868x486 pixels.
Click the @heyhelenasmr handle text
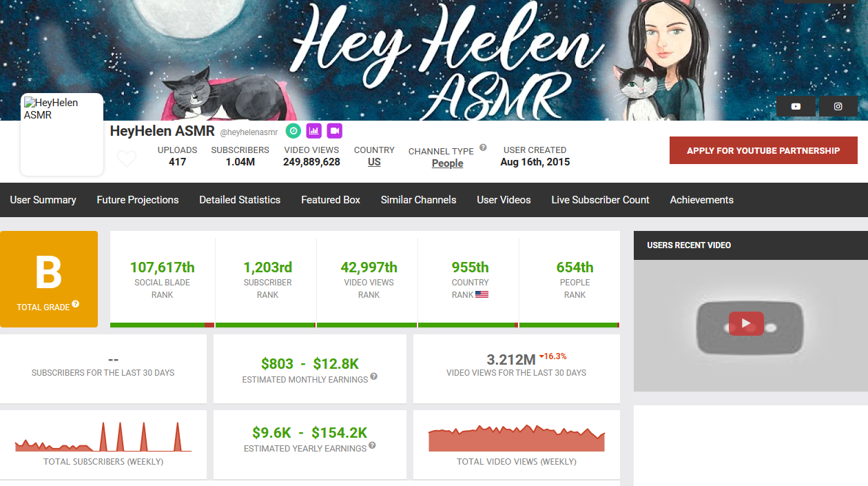pyautogui.click(x=249, y=132)
